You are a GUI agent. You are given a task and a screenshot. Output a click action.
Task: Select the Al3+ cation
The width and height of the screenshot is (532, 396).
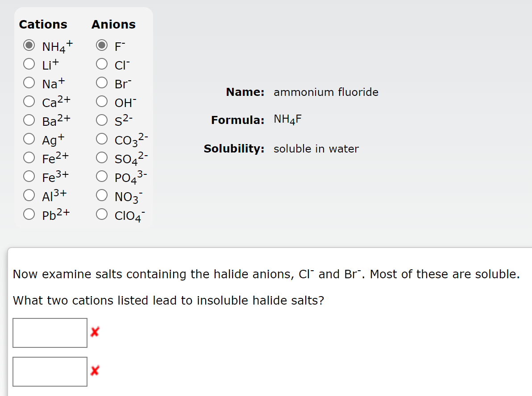[x=29, y=195]
